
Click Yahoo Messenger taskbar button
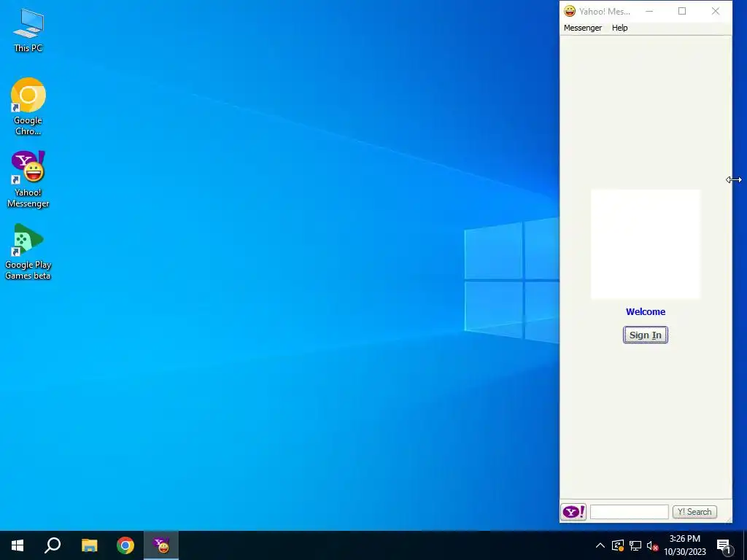[x=161, y=545]
